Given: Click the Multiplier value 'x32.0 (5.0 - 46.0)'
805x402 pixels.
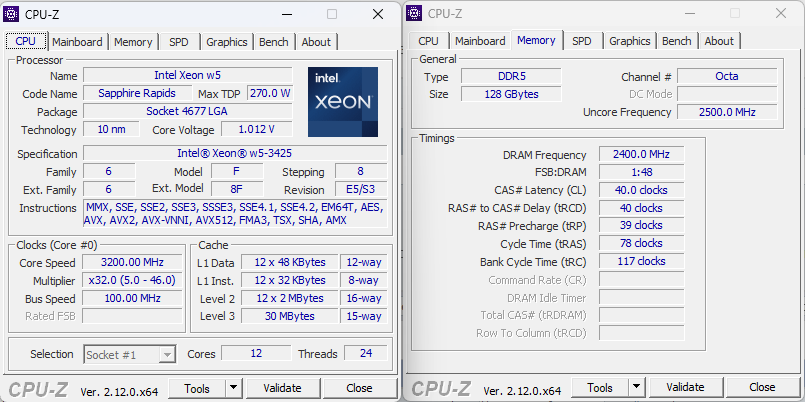Looking at the screenshot, I should (132, 280).
